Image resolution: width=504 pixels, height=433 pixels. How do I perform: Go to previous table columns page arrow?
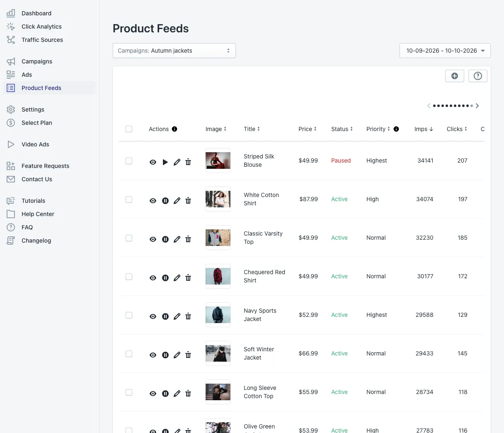point(429,106)
